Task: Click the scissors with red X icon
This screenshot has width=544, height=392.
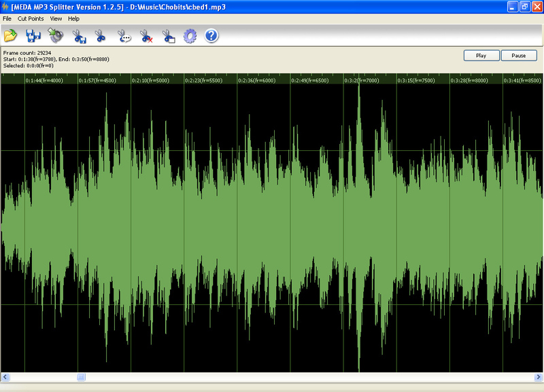Action: [x=146, y=36]
